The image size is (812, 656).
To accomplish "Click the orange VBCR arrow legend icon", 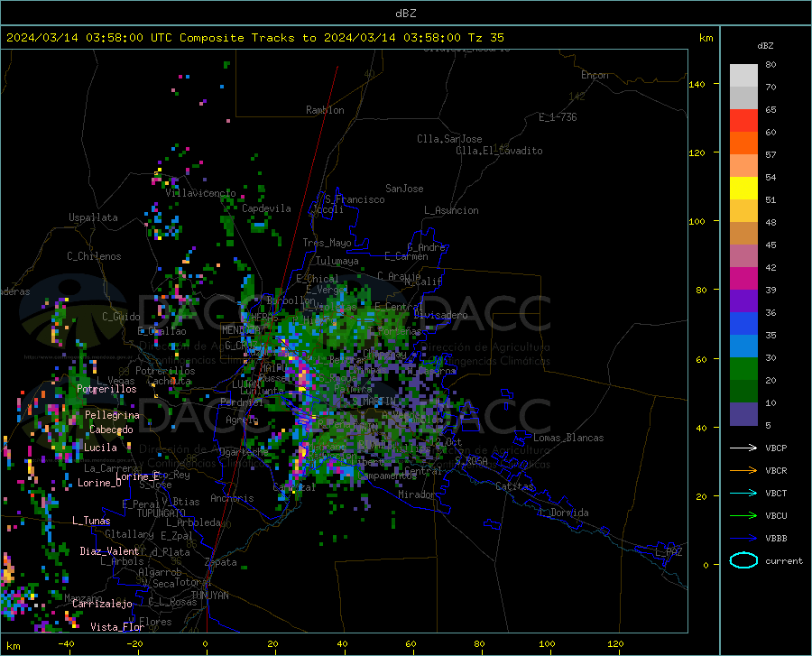I will 743,470.
